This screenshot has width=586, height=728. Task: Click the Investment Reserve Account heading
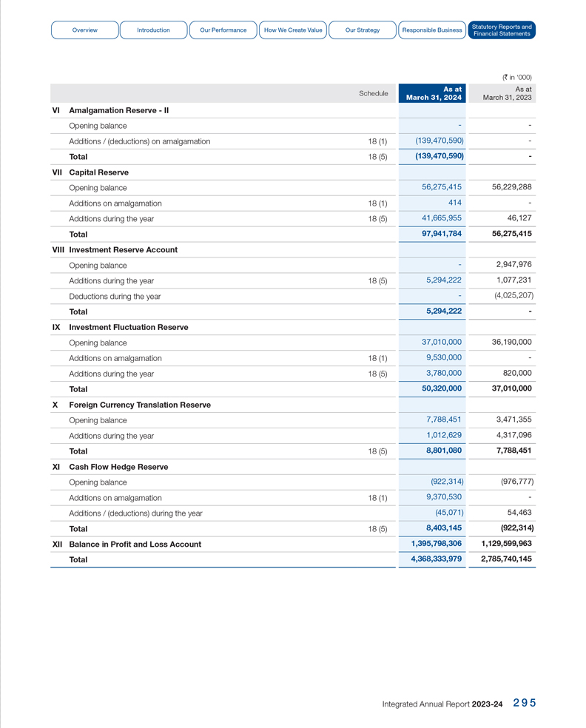click(123, 250)
